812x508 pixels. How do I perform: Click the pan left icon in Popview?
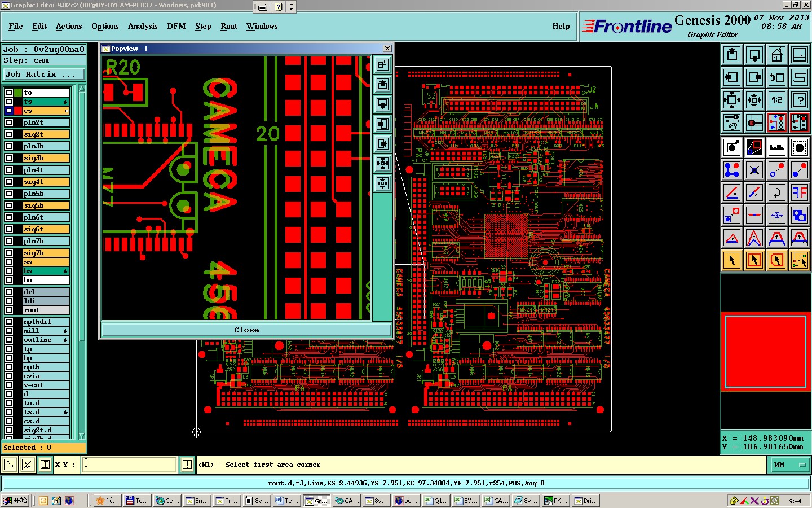click(x=383, y=124)
